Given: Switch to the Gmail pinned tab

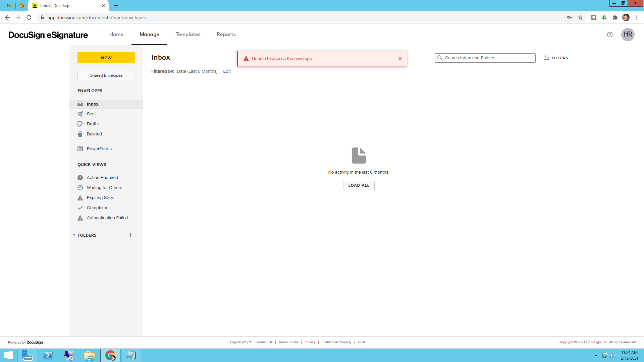Looking at the screenshot, I should [x=9, y=6].
